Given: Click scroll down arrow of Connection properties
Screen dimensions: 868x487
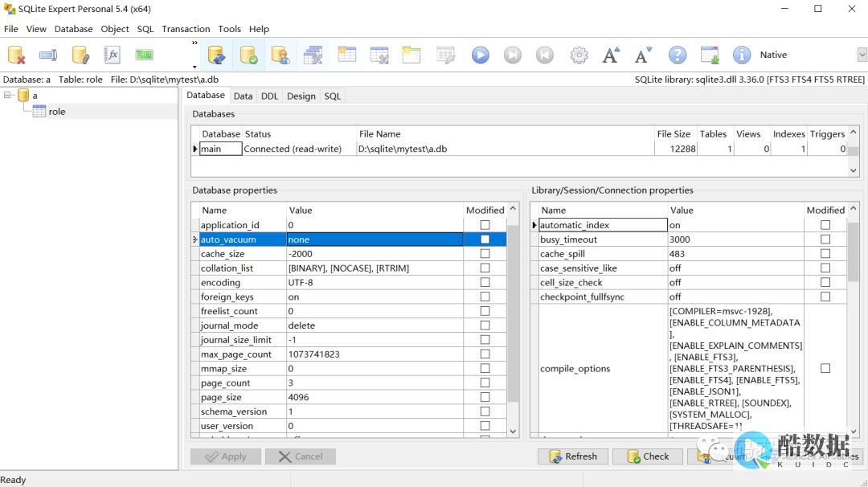Looking at the screenshot, I should [x=853, y=431].
